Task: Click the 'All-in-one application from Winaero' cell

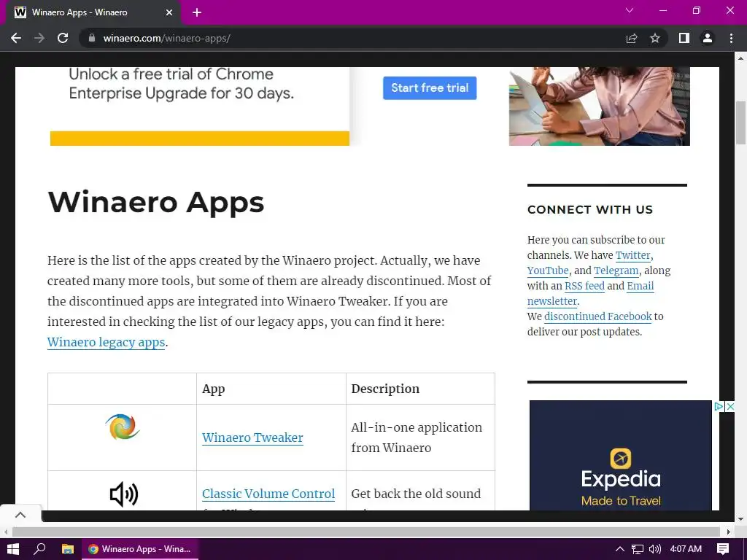Action: pos(420,437)
